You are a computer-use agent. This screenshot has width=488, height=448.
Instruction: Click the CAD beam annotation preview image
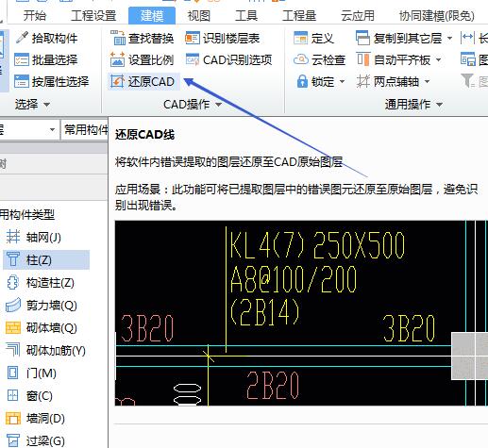click(x=301, y=313)
